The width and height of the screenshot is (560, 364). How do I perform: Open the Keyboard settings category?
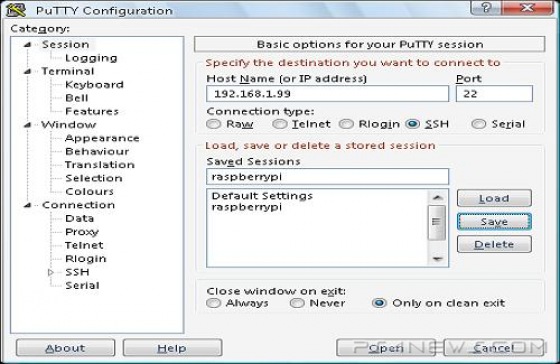point(94,85)
